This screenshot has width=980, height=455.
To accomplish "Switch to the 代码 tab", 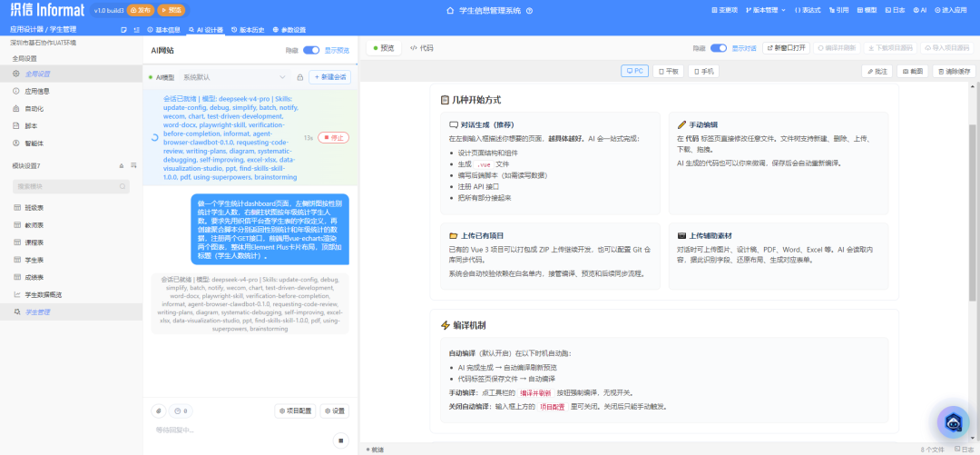I will pos(422,48).
